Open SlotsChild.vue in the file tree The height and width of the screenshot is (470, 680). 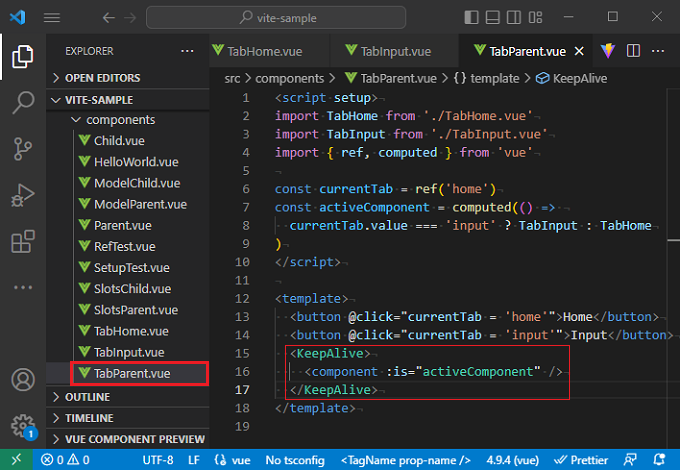(128, 289)
